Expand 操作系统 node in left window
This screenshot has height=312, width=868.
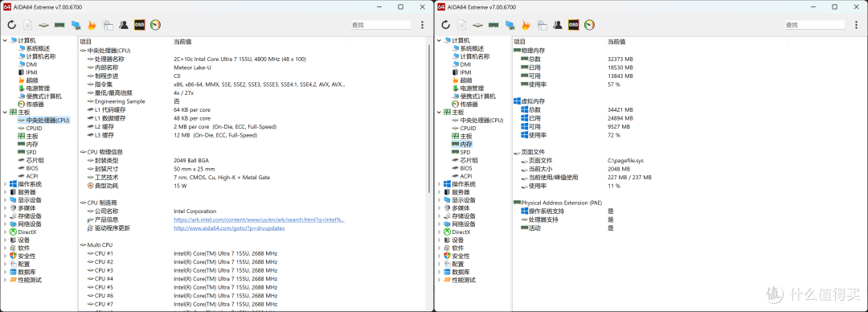tap(5, 184)
